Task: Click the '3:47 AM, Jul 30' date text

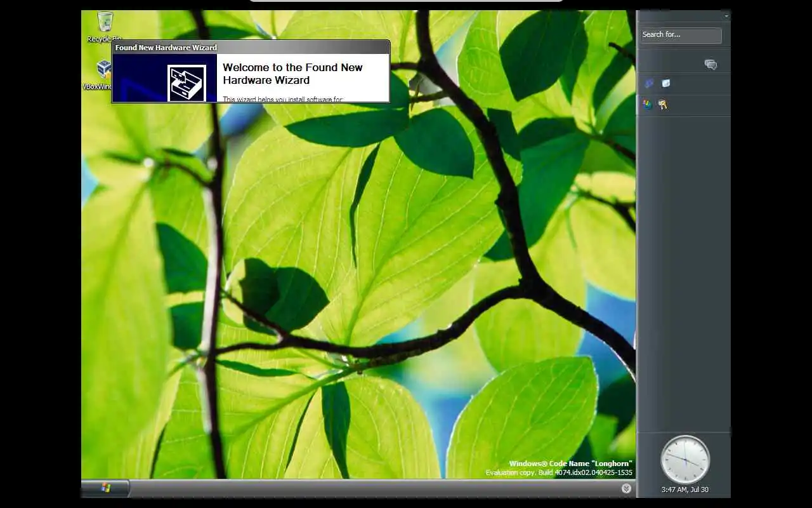Action: pyautogui.click(x=684, y=490)
